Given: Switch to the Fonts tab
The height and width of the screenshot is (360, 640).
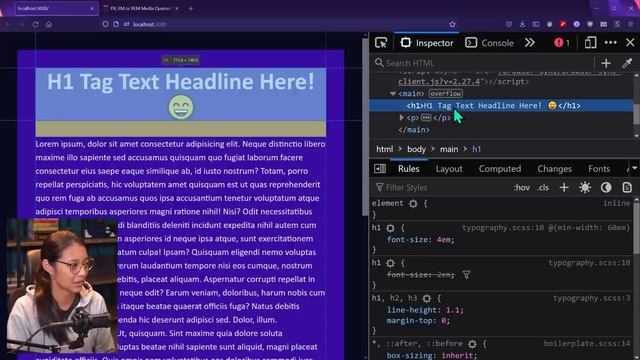Looking at the screenshot, I should 599,169.
